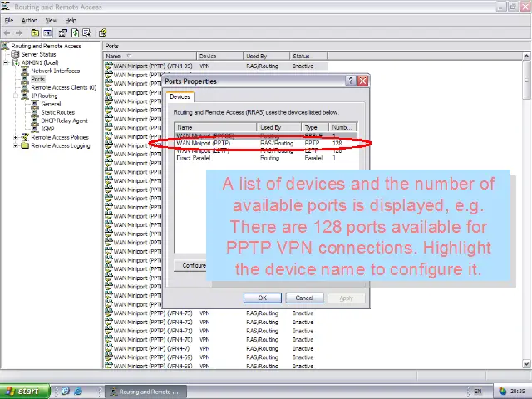Select Ports in the console tree
This screenshot has width=532, height=399.
coord(37,79)
